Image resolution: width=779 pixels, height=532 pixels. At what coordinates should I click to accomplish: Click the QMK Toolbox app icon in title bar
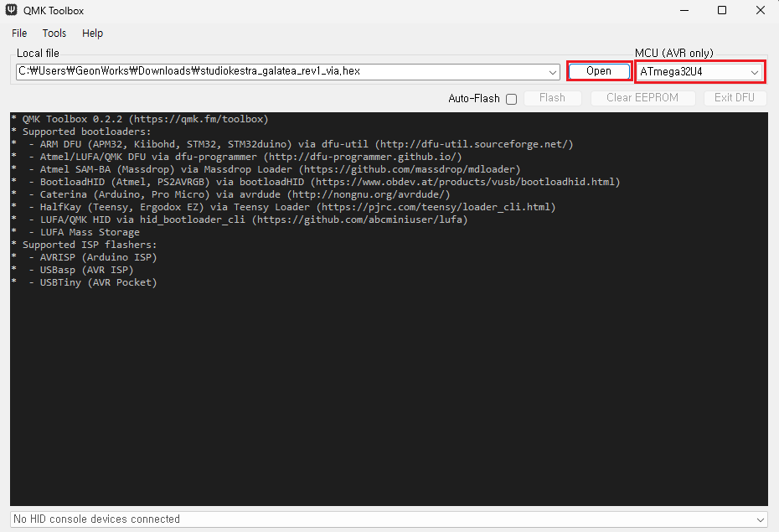11,10
